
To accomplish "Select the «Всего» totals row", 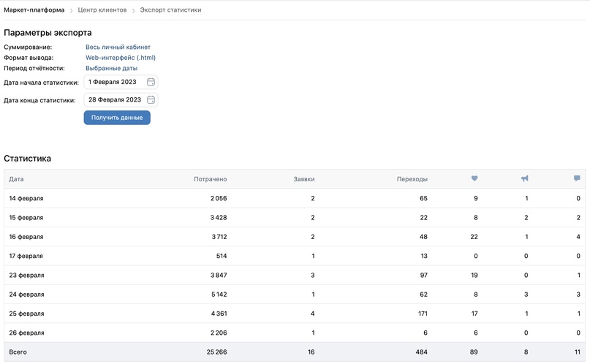I will tap(292, 352).
